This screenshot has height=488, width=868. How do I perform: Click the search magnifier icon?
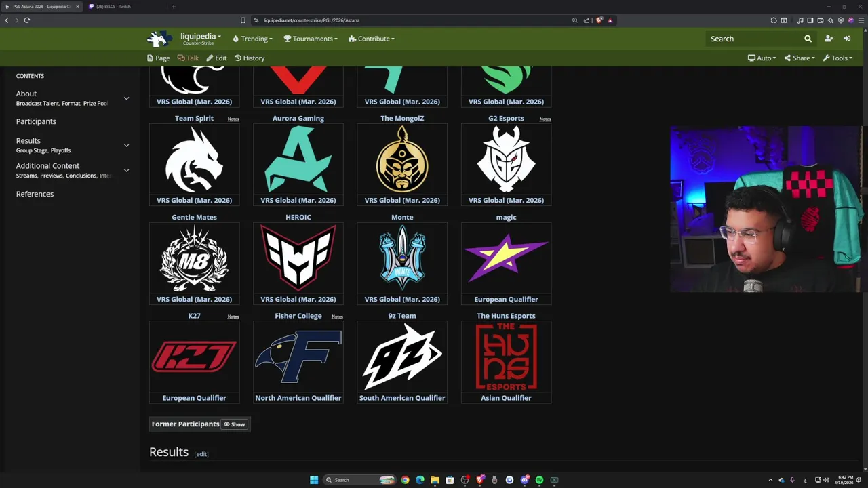click(808, 39)
